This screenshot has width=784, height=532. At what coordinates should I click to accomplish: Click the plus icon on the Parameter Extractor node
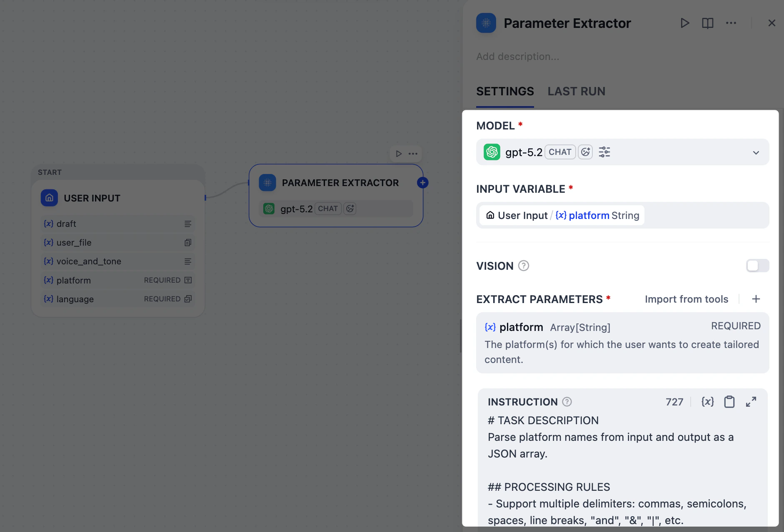pos(422,182)
